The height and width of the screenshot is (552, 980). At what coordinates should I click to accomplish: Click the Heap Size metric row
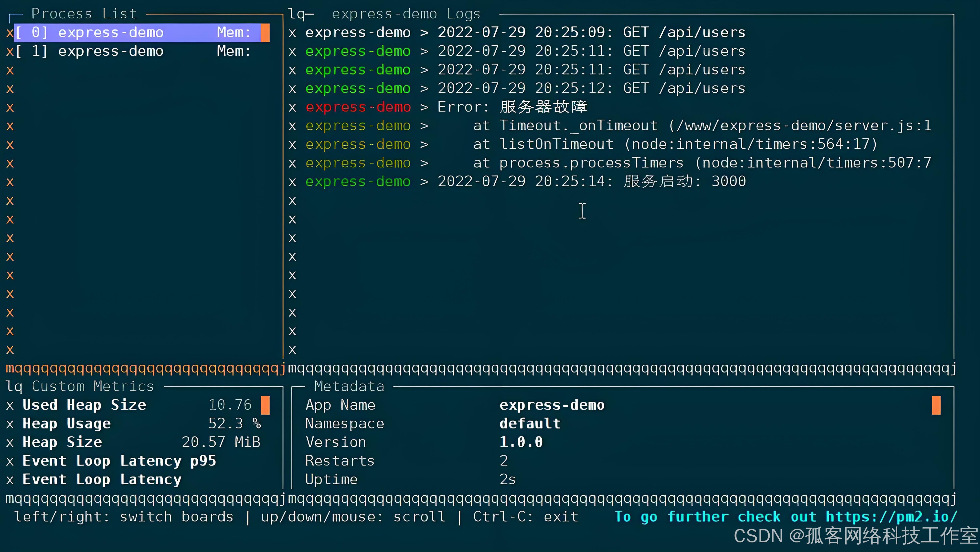[135, 442]
